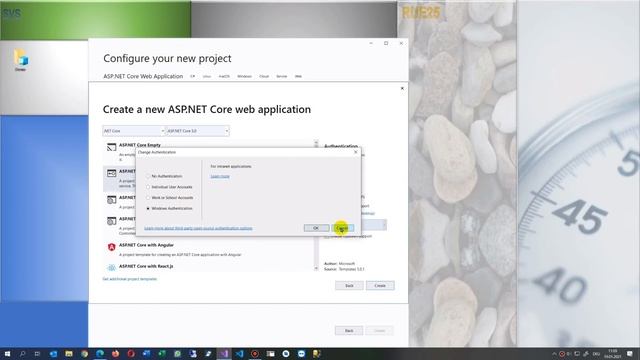The width and height of the screenshot is (640, 360).
Task: Open Microsoft Edge from the taskbar
Action: pyautogui.click(x=100, y=354)
